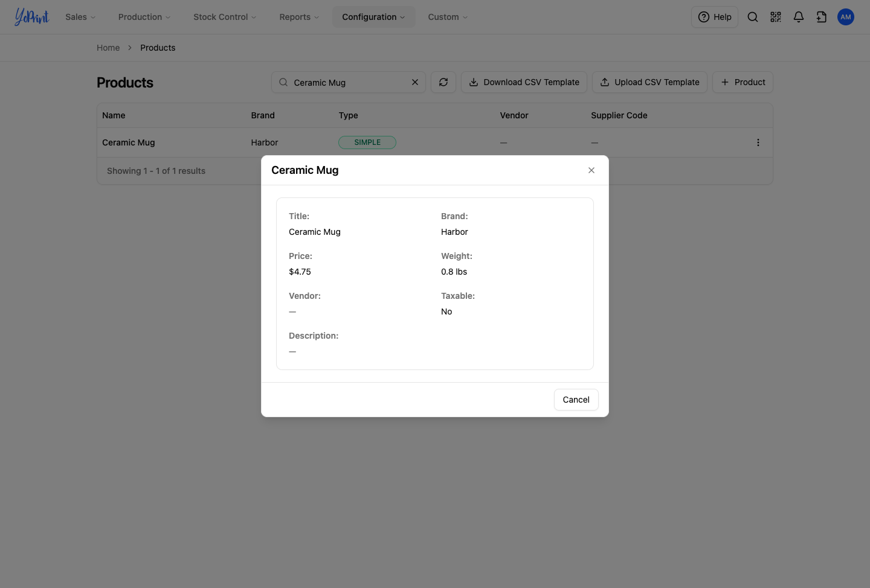The image size is (870, 588).
Task: Open the QR code scanner icon
Action: coord(776,17)
